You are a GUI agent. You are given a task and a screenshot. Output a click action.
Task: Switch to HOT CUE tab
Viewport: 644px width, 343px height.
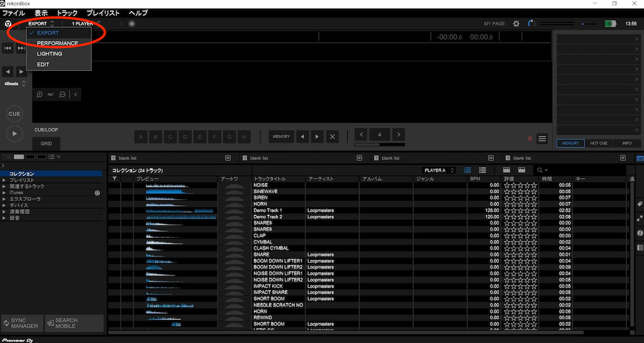598,143
